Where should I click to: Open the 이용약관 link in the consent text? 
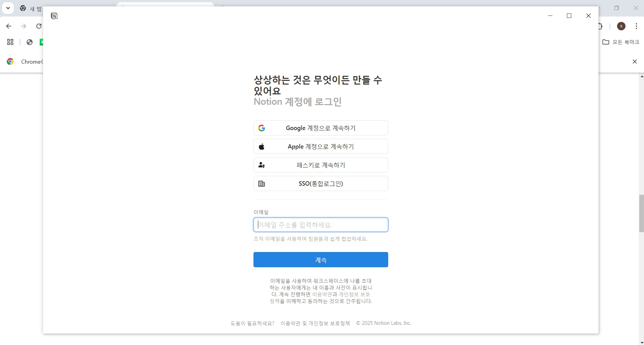coord(322,294)
